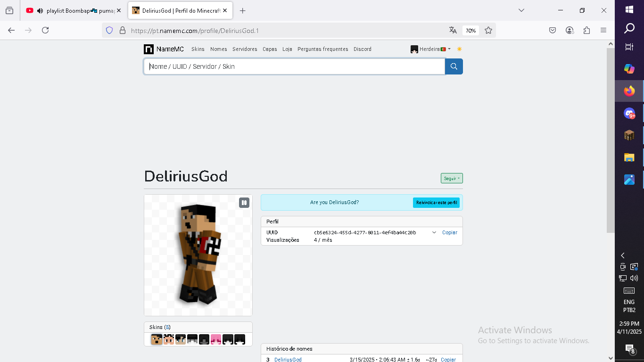The width and height of the screenshot is (644, 362).
Task: Open the Seguir dropdown button
Action: [x=452, y=178]
